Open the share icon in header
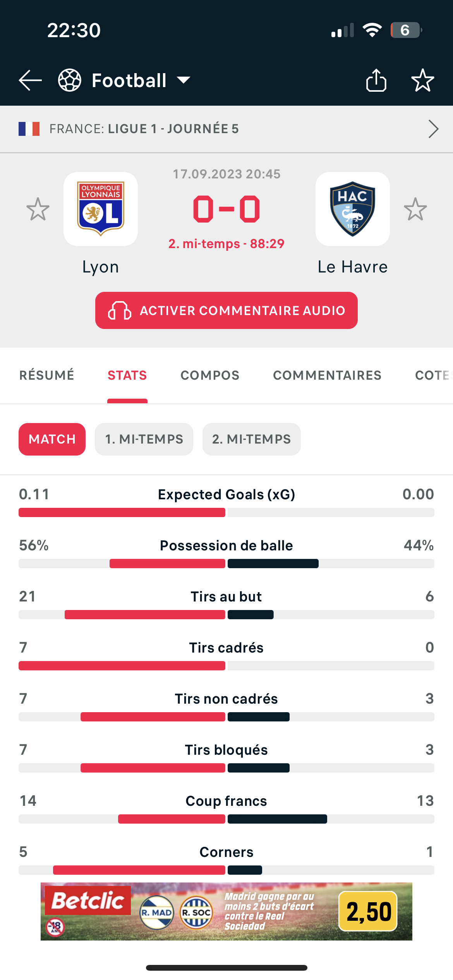The width and height of the screenshot is (453, 980). [376, 80]
